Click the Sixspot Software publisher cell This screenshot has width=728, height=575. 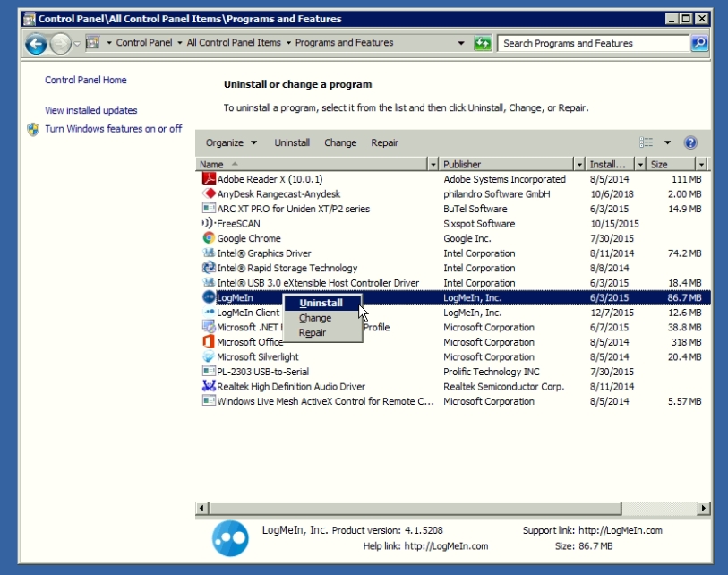coord(479,223)
